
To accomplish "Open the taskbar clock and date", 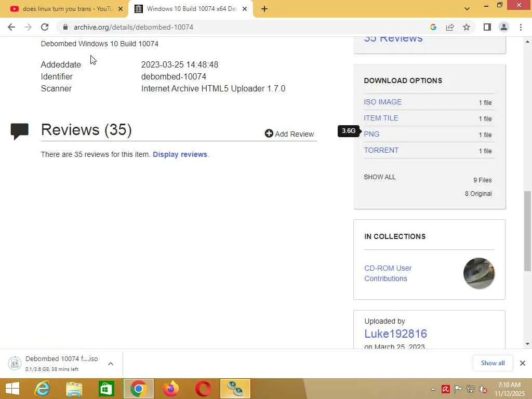I will click(510, 389).
